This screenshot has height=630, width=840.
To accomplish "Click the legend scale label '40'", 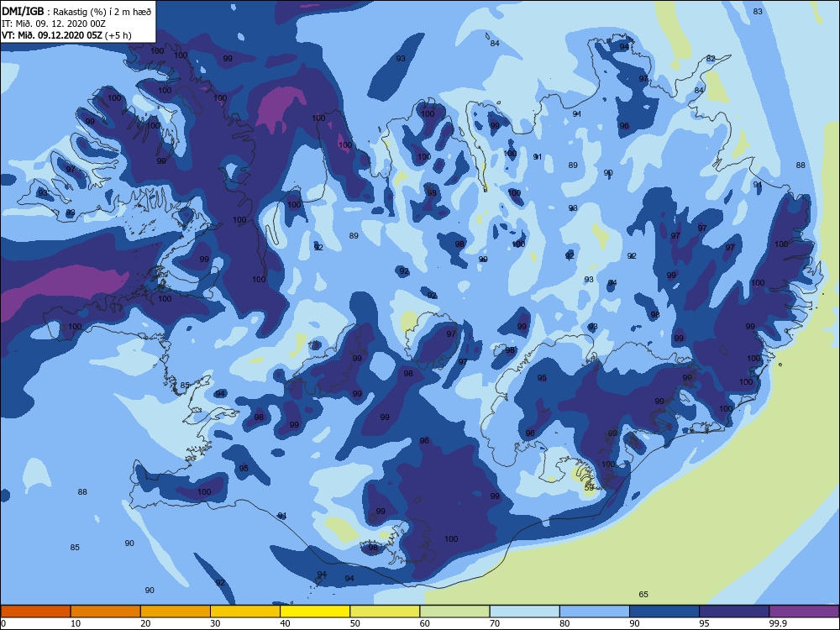I will pos(285,623).
